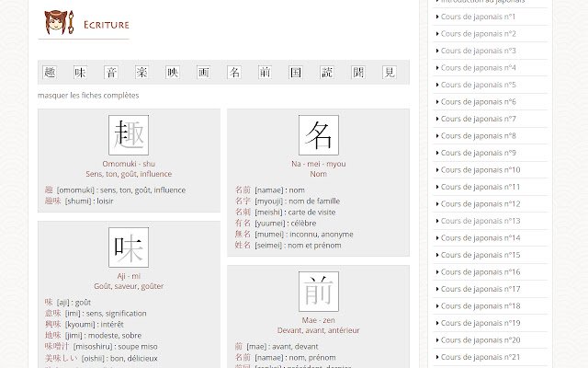This screenshot has width=588, height=368.
Task: Click the large 味 stroke-order image
Action: tap(129, 247)
